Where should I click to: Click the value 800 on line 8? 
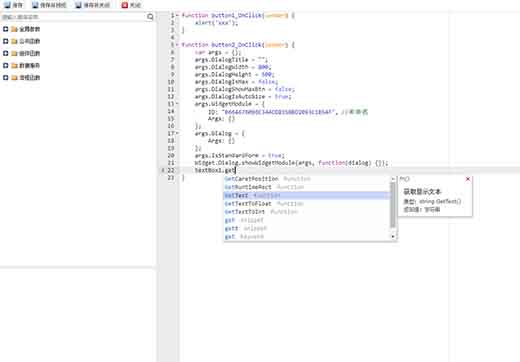[x=263, y=67]
